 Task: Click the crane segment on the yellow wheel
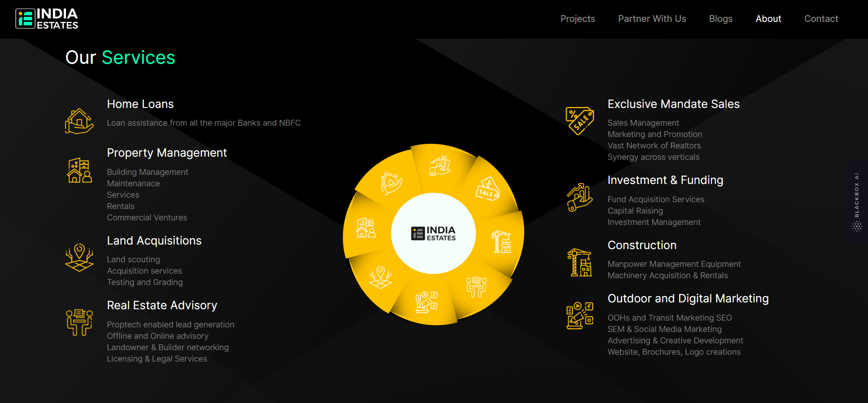(501, 241)
